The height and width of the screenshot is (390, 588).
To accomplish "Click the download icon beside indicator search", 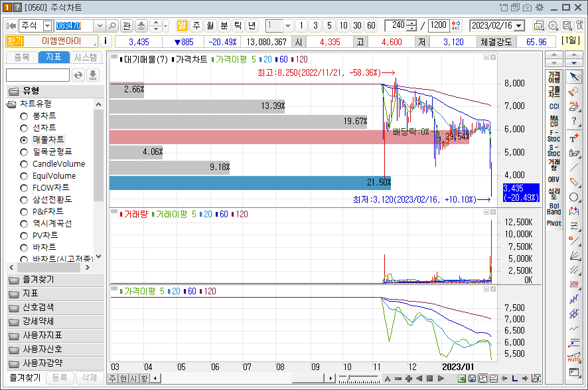I will coord(93,75).
